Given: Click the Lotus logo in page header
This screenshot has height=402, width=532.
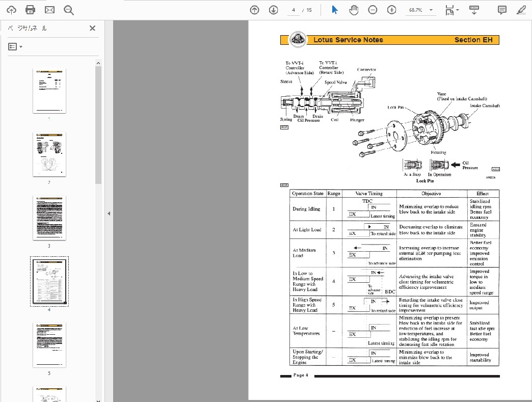Looking at the screenshot, I should (x=298, y=39).
